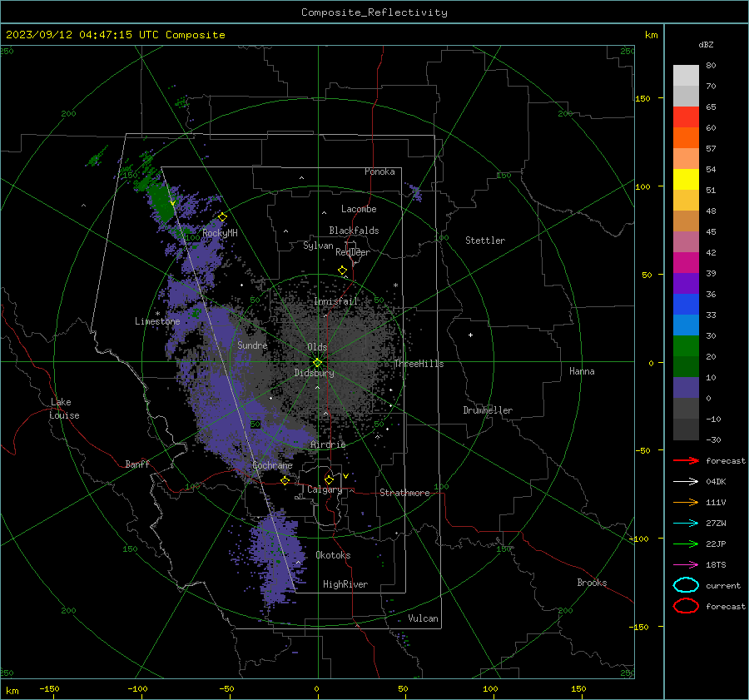Image resolution: width=749 pixels, height=700 pixels.
Task: Click the yellow diamond marker below Cochrane
Action: (x=285, y=480)
